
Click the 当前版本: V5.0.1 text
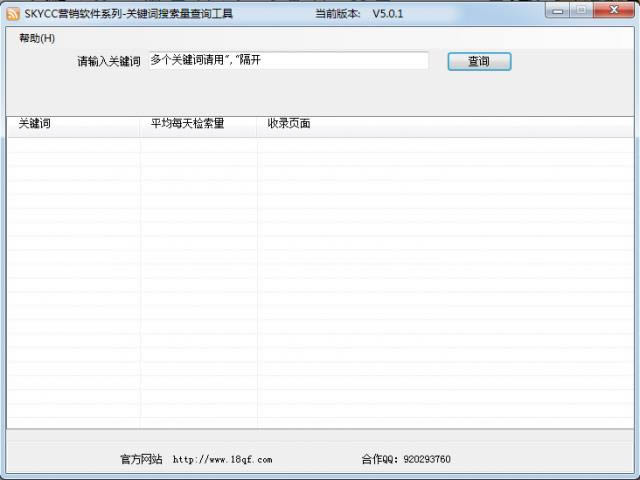359,14
